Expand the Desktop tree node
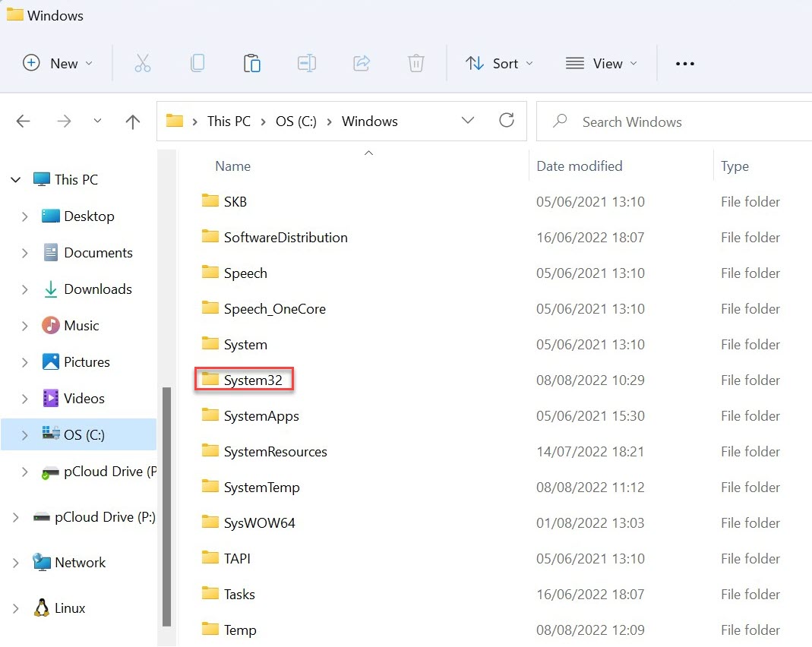This screenshot has height=647, width=812. [24, 216]
